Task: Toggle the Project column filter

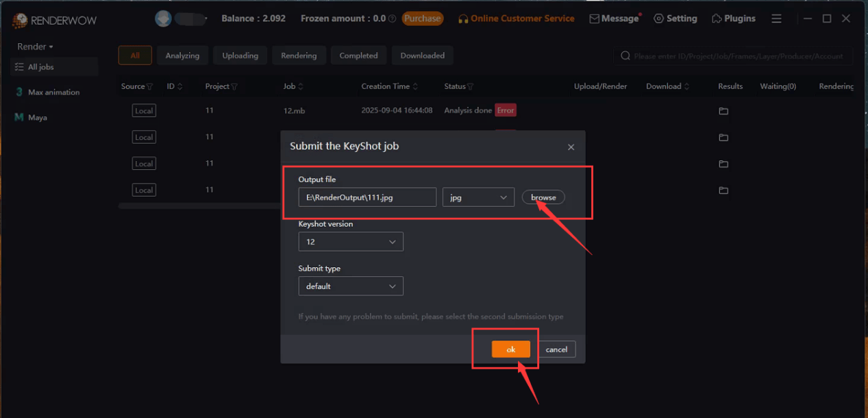Action: tap(235, 86)
